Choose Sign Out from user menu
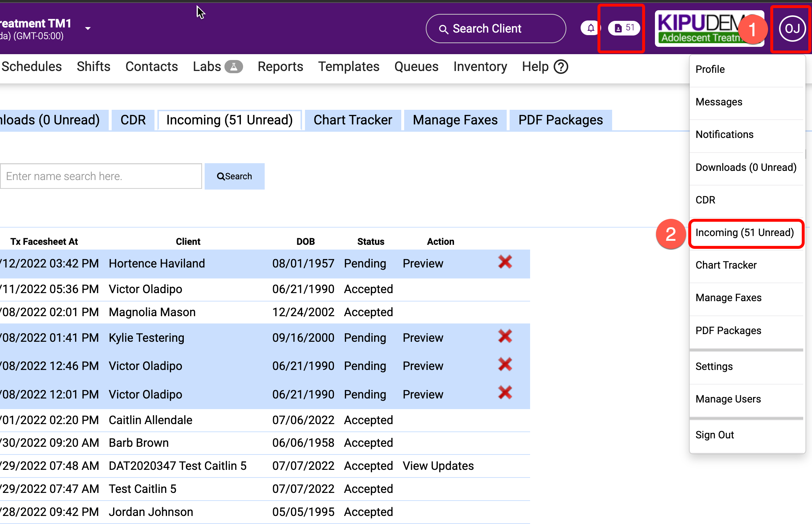The image size is (812, 524). coord(714,435)
